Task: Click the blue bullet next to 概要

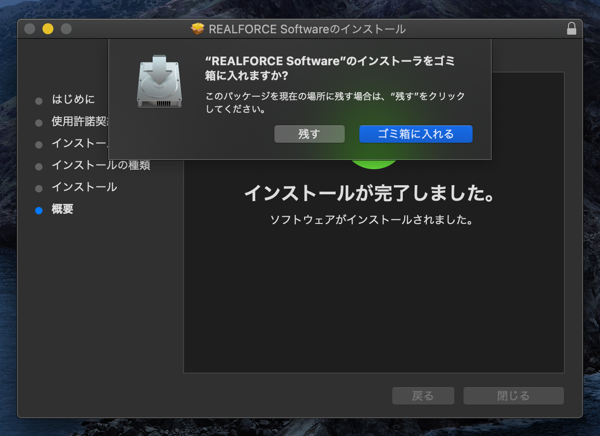Action: tap(39, 211)
